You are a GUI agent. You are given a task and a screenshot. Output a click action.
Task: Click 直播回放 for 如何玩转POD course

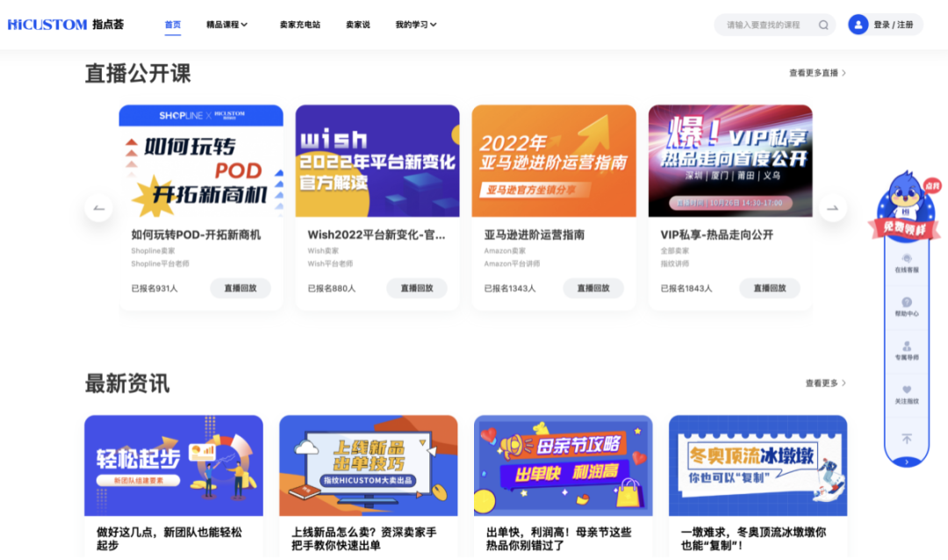[240, 288]
